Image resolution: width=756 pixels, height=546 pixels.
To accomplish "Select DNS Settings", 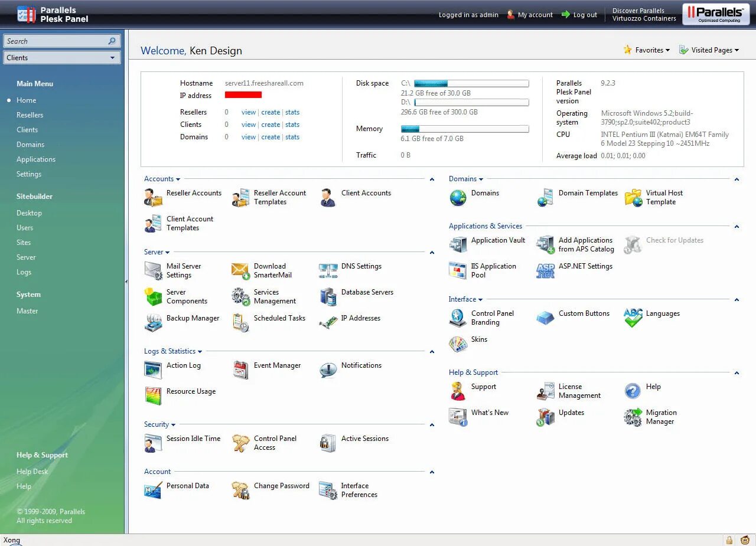I will coord(361,266).
